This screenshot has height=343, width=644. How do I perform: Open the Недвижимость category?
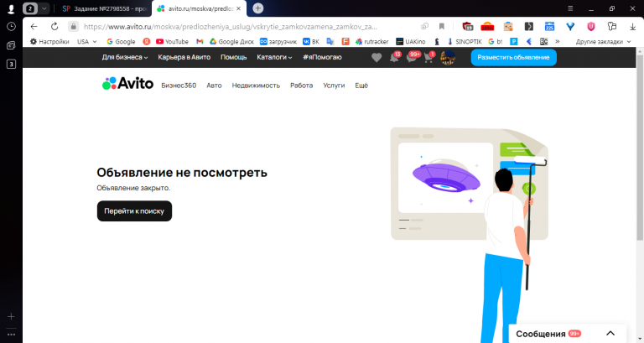coord(256,86)
